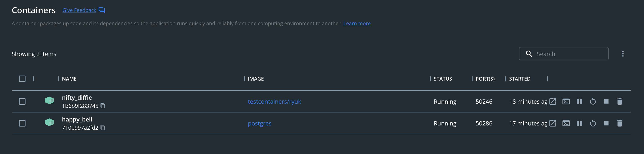Restart the happy_bell container
This screenshot has width=644, height=154.
pos(593,123)
